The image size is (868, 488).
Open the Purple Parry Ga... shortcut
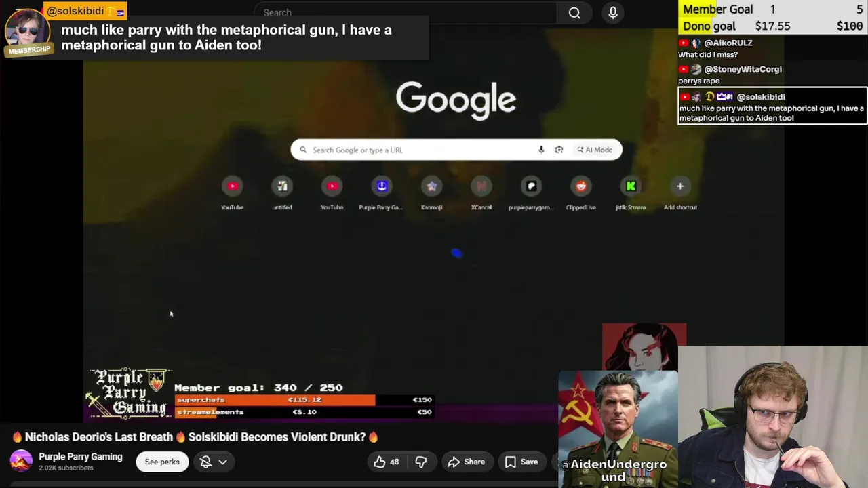(x=382, y=193)
